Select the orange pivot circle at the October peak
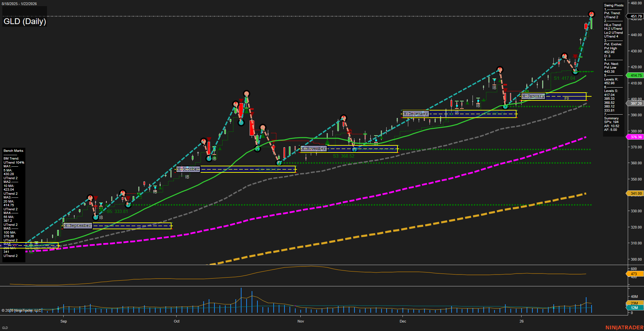The height and width of the screenshot is (331, 644). click(246, 93)
